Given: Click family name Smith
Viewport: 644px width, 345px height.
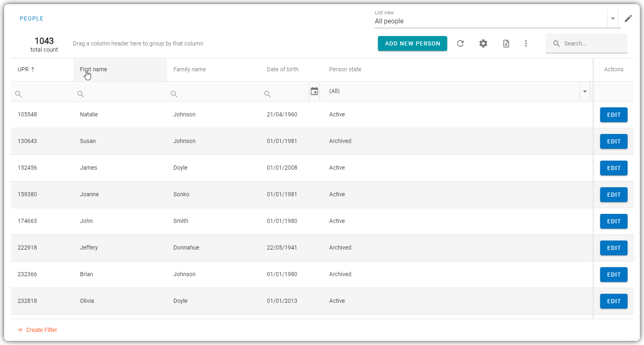Looking at the screenshot, I should 181,221.
